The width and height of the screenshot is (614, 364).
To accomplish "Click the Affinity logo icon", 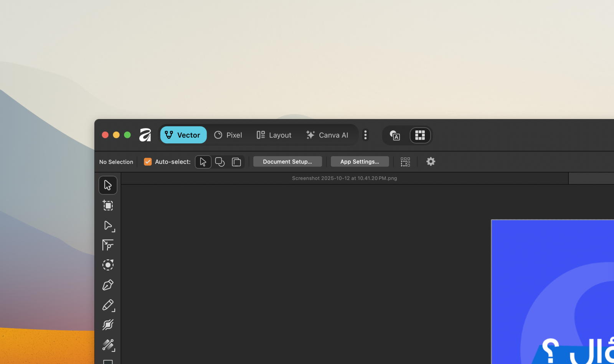I will [145, 135].
